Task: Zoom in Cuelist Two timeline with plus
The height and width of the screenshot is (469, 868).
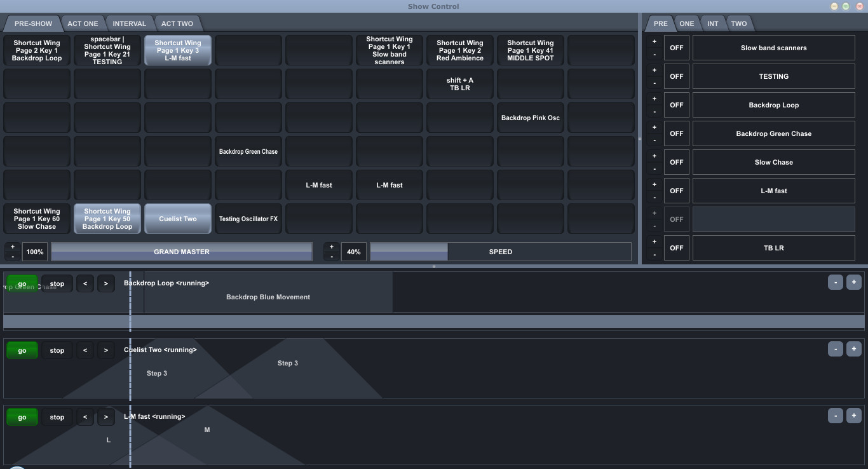Action: 854,349
